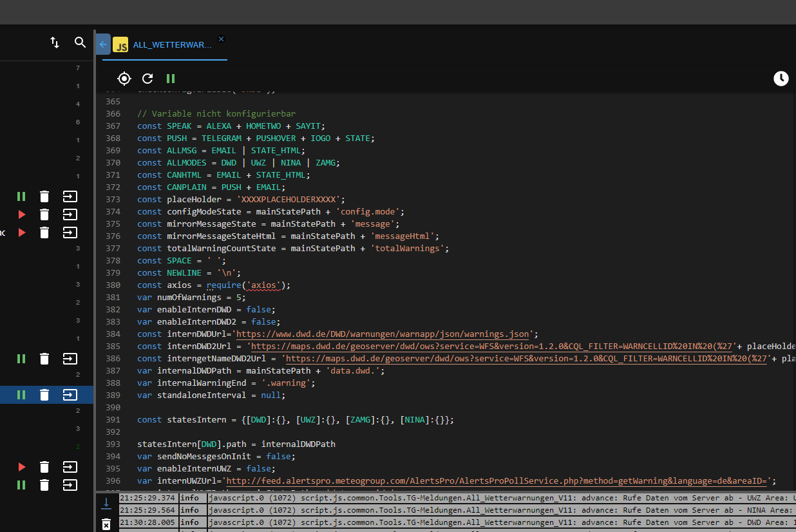The width and height of the screenshot is (796, 532).
Task: Pause the open script using toolbar pause icon
Action: tap(171, 79)
